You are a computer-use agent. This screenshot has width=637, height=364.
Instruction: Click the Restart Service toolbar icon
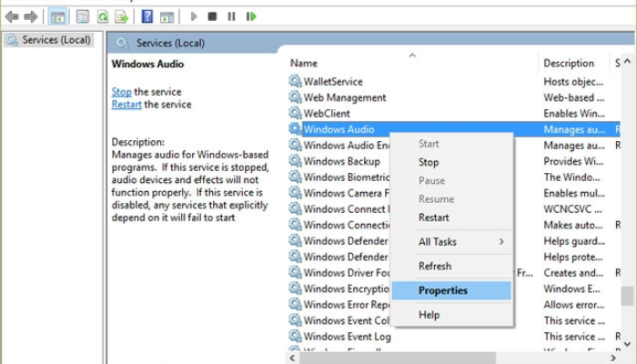point(250,16)
